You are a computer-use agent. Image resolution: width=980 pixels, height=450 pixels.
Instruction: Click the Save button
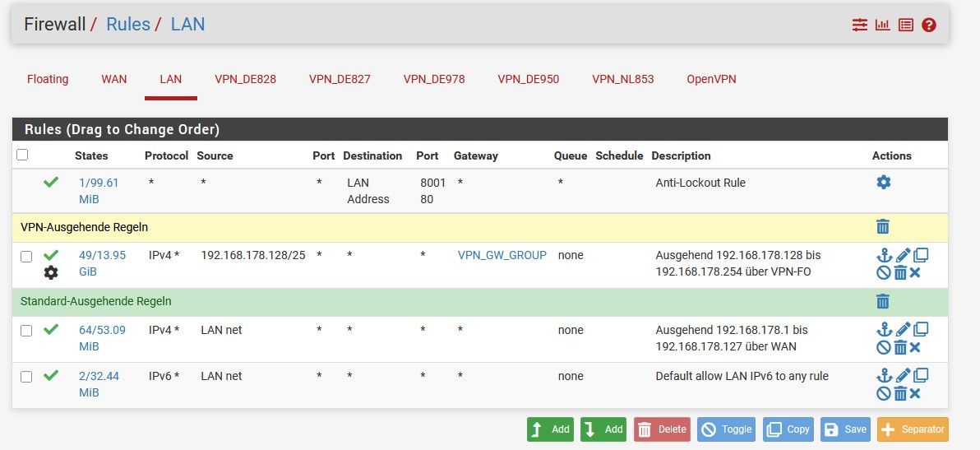(x=845, y=429)
